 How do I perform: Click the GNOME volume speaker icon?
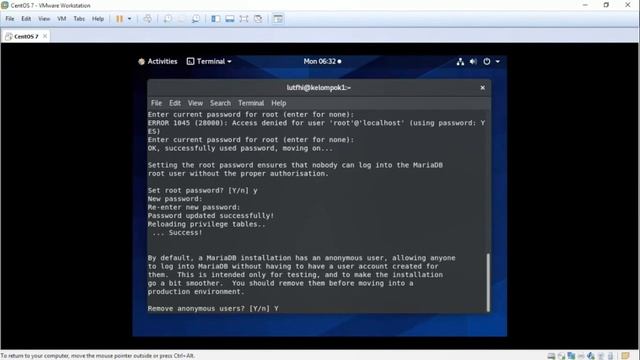473,61
